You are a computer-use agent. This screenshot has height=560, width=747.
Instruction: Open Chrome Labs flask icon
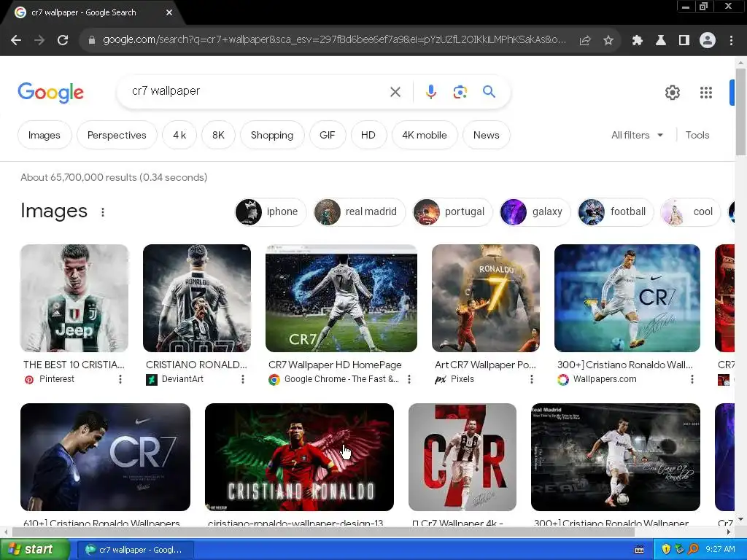661,41
